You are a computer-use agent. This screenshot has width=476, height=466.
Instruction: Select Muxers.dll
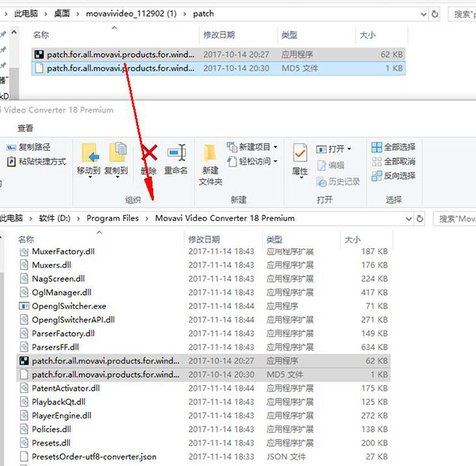[203, 265]
